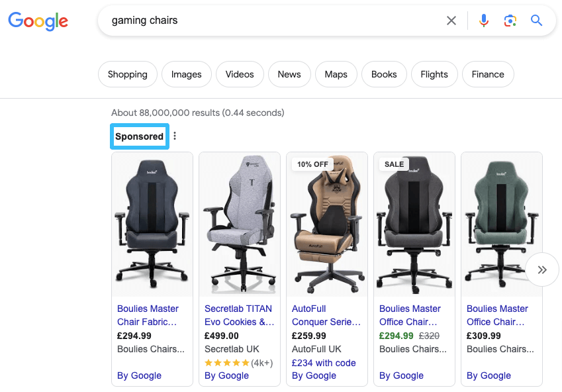Image resolution: width=562 pixels, height=392 pixels.
Task: Expand more products with the right chevron arrow
Action: tap(542, 269)
